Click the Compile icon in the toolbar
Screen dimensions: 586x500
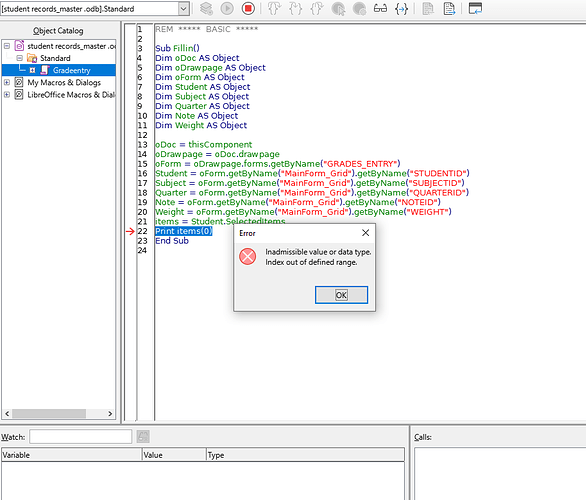click(x=206, y=8)
